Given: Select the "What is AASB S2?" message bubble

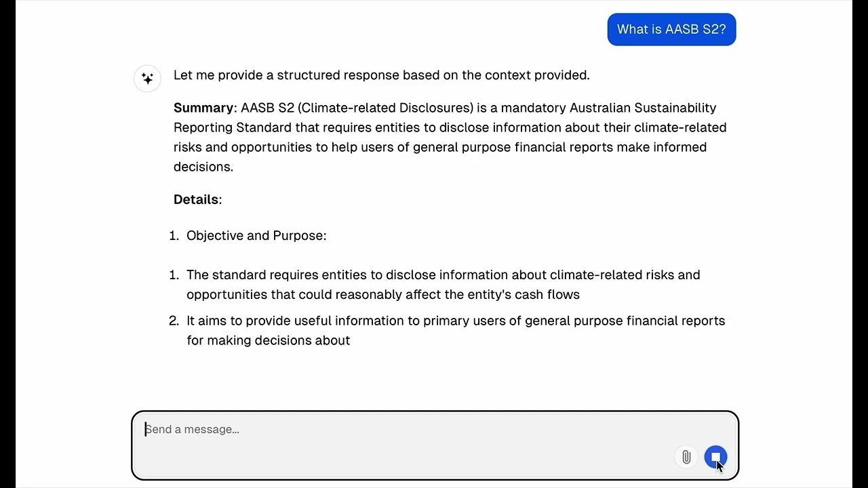Looking at the screenshot, I should click(671, 29).
